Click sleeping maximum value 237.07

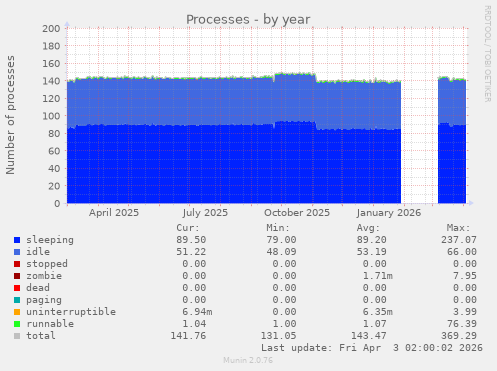pos(459,240)
